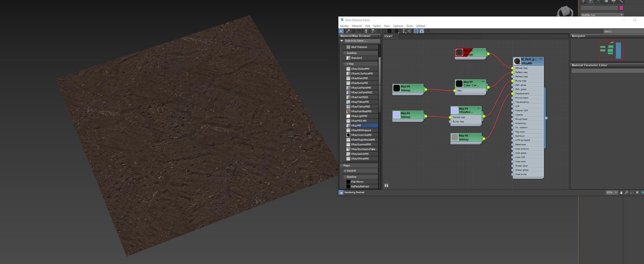Viewport: 644px width, 264px height.
Task: Click the rendering status icon in status bar
Action: tap(341, 192)
